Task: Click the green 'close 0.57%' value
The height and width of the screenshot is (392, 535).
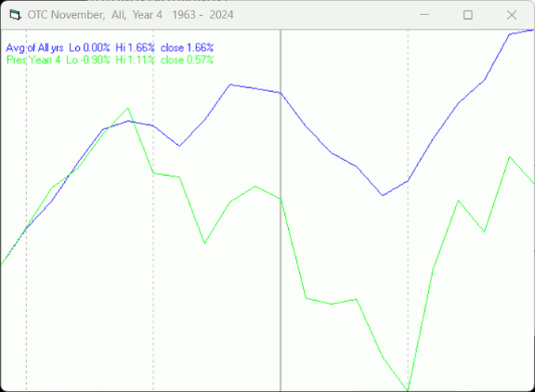Action: pos(187,60)
